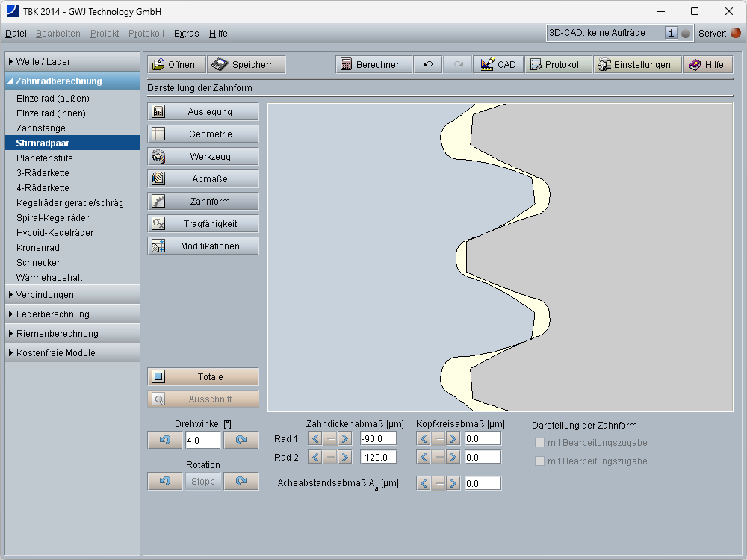The image size is (747, 560).
Task: Click the Berechnen calculator button
Action: point(373,65)
